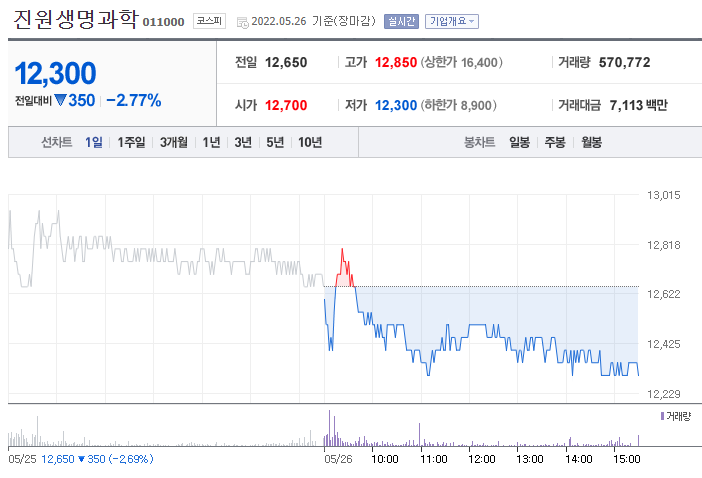Select the 1일 line chart tab
The width and height of the screenshot is (702, 478).
94,142
